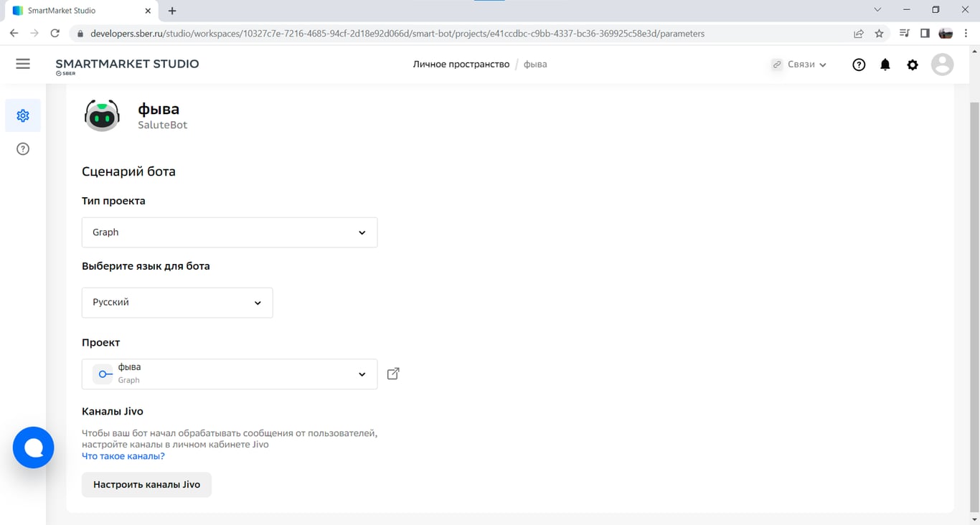The width and height of the screenshot is (980, 525).
Task: Open the user profile avatar
Action: click(942, 65)
